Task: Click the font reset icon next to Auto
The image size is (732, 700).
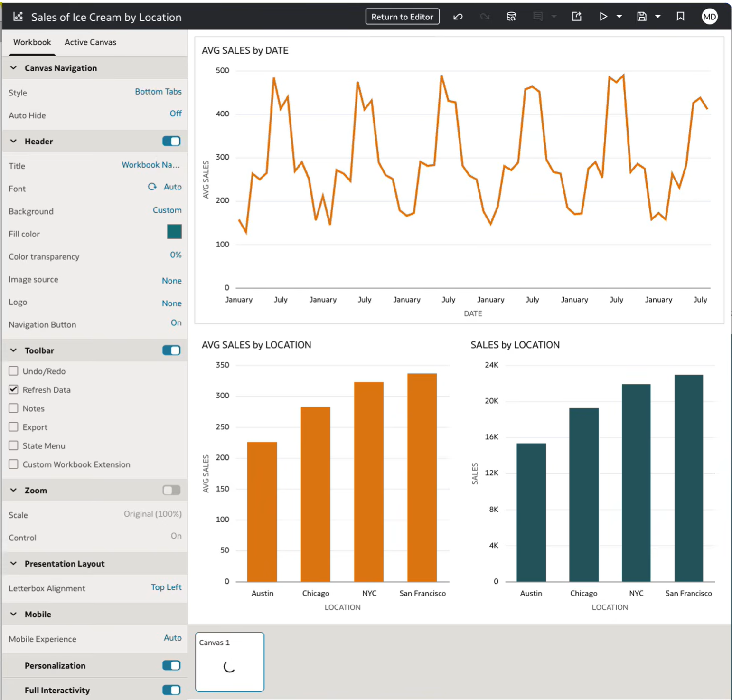Action: pos(152,187)
